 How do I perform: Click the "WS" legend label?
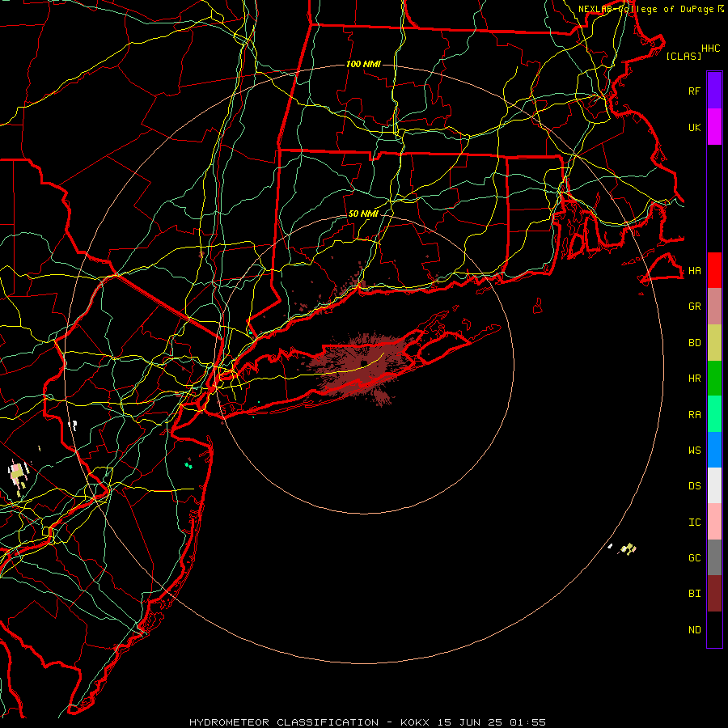695,451
